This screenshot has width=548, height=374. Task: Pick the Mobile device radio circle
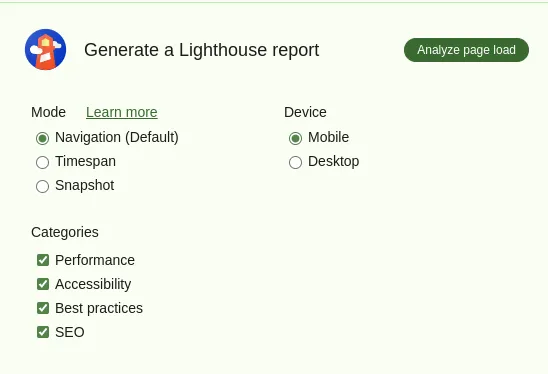pos(295,138)
